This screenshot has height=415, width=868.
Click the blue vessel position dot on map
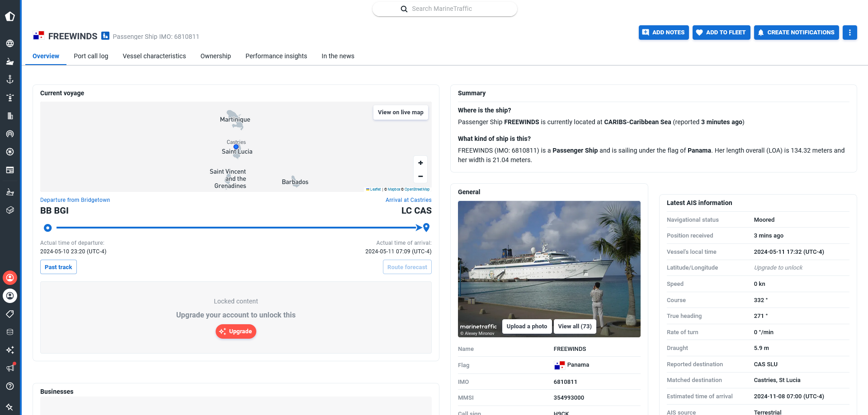[236, 147]
